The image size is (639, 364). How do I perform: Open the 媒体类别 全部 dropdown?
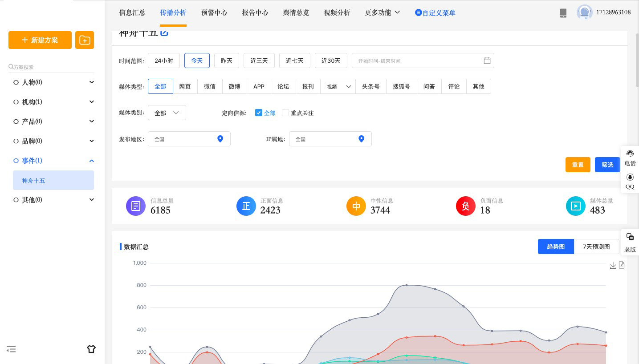167,113
